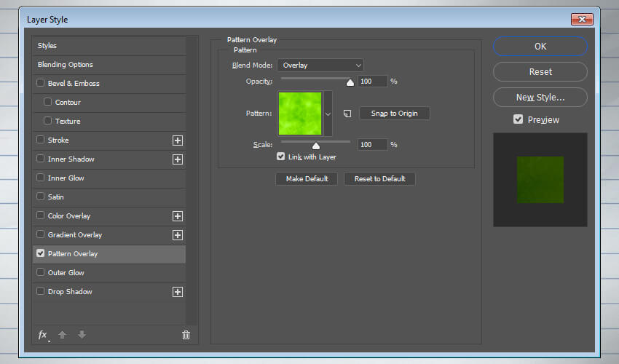The width and height of the screenshot is (619, 364).
Task: Move effect down with the down arrow
Action: tap(82, 335)
